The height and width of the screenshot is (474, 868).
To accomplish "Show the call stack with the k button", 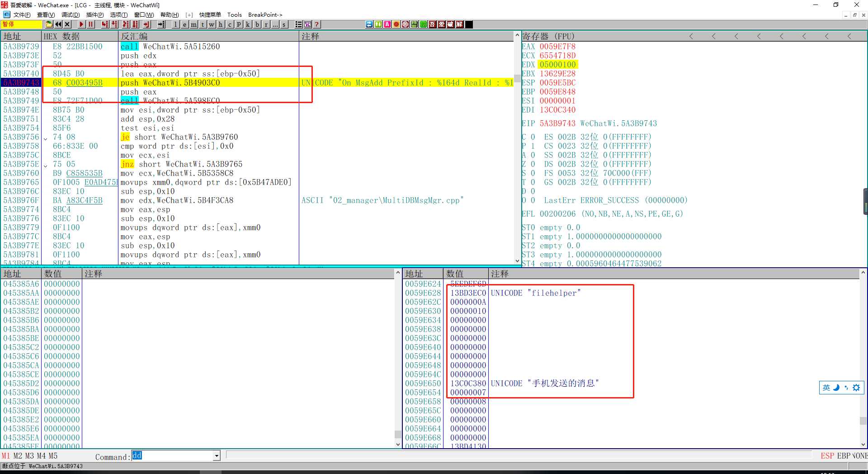I will tap(248, 24).
